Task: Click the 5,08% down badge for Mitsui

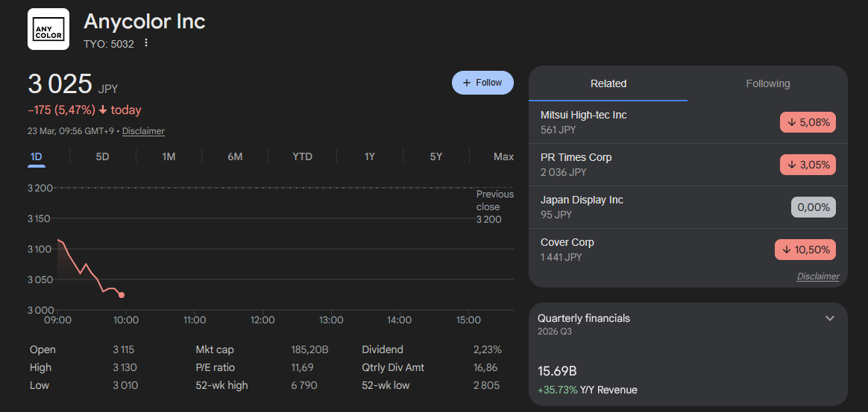Action: click(808, 122)
